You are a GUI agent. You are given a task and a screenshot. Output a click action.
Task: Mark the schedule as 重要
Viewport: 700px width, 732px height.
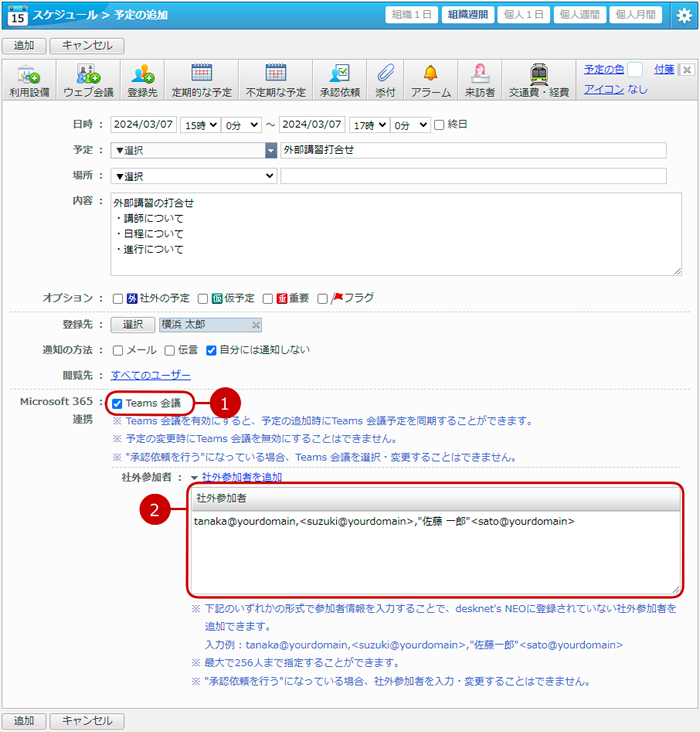coord(268,299)
